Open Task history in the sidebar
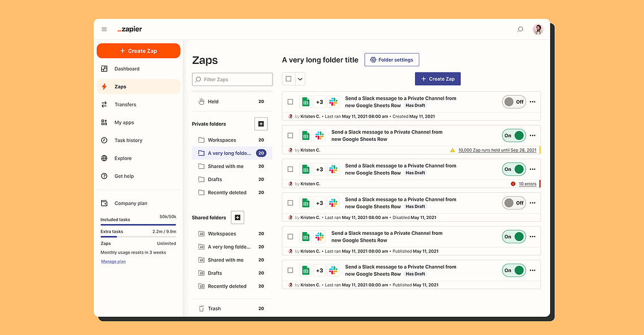644x335 pixels. pyautogui.click(x=139, y=140)
